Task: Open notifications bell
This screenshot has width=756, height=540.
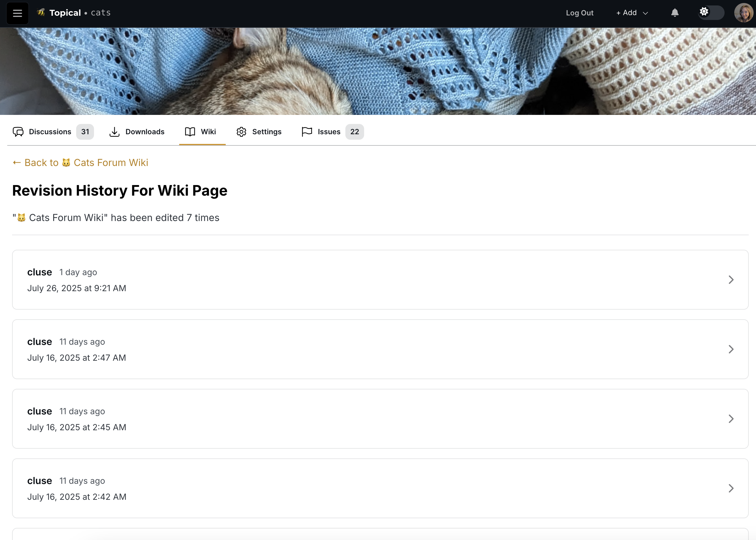Action: [x=675, y=13]
